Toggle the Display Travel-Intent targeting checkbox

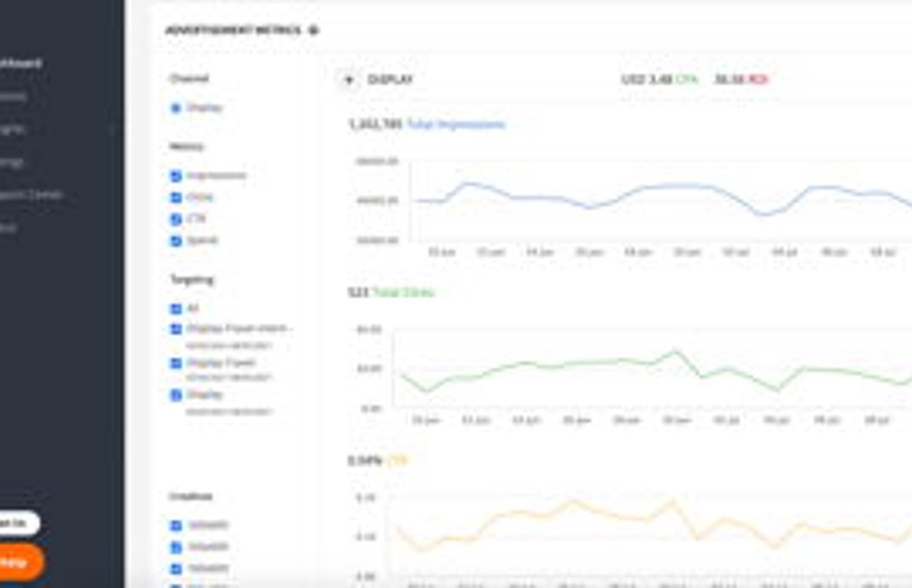176,329
